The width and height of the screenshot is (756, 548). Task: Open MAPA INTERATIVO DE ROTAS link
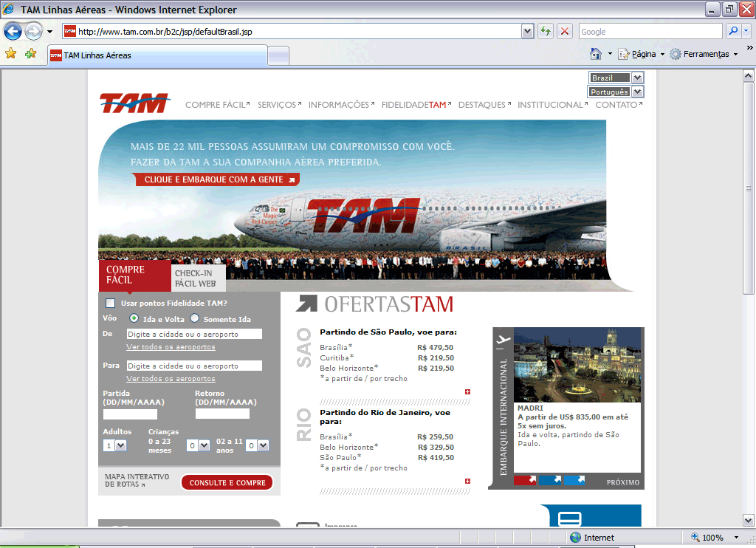pyautogui.click(x=137, y=480)
